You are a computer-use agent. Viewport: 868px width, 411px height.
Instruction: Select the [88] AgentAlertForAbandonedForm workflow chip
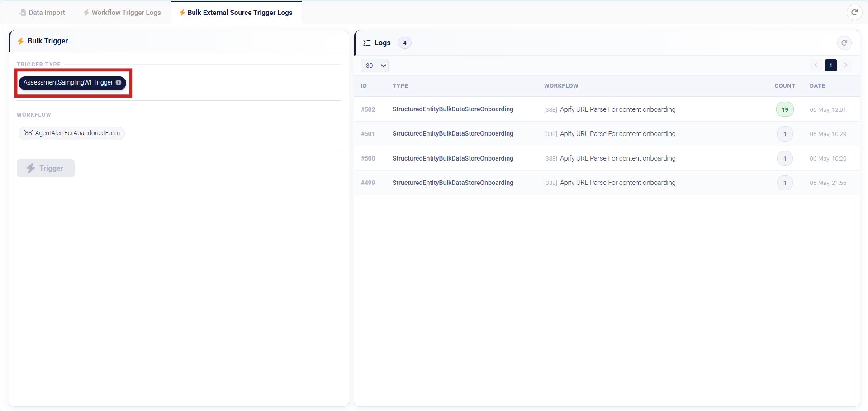[x=71, y=133]
